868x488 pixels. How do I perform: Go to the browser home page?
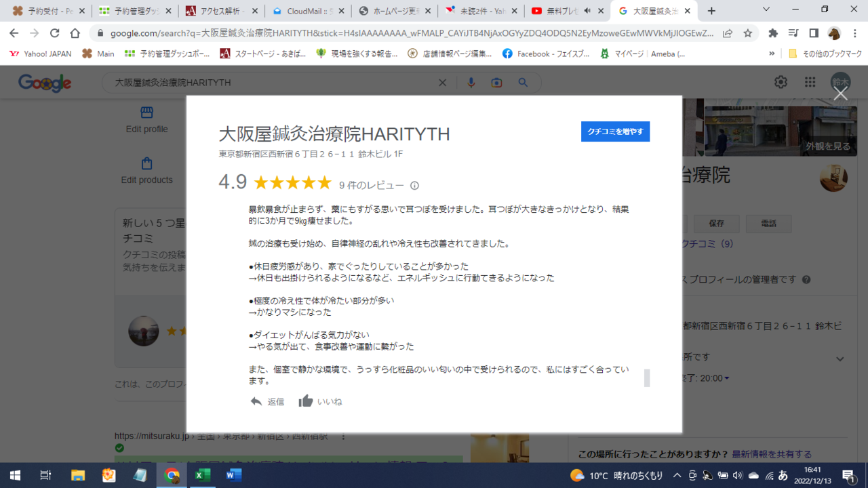click(x=75, y=33)
